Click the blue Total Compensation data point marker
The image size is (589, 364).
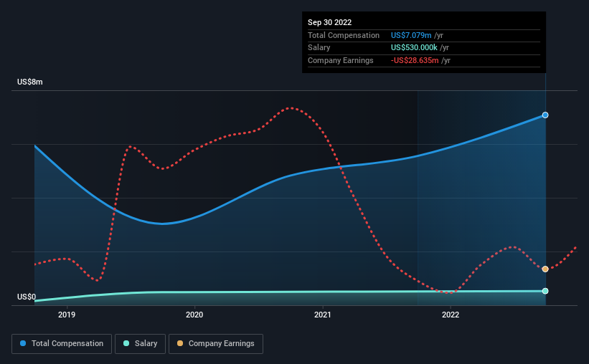pos(545,115)
